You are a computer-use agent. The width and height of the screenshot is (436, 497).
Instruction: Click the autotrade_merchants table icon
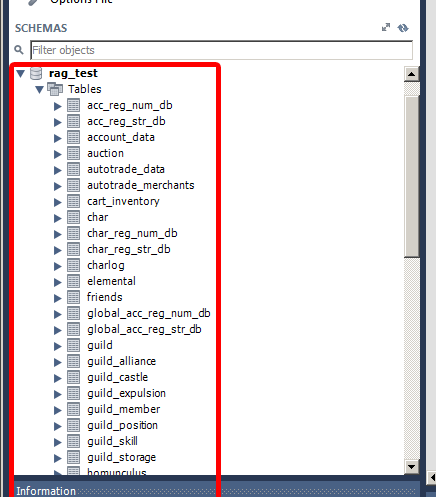click(x=73, y=185)
